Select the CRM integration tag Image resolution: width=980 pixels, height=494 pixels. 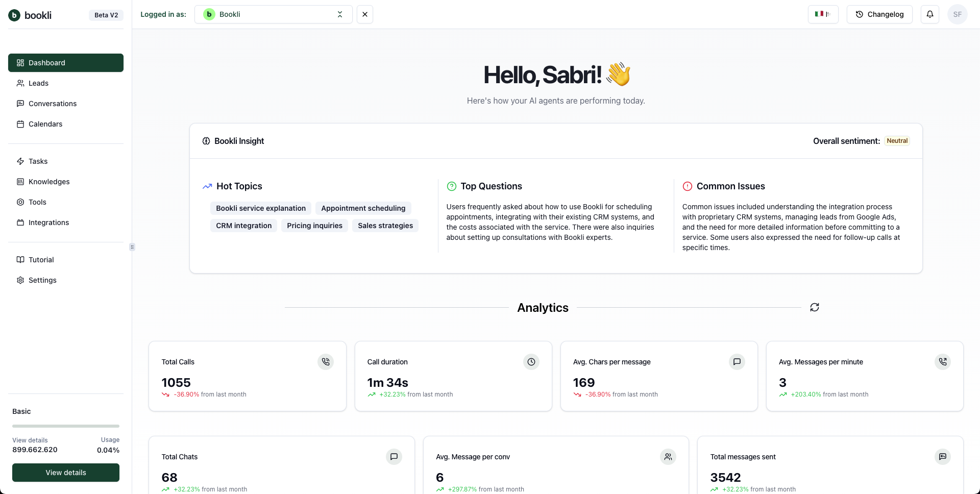tap(244, 226)
